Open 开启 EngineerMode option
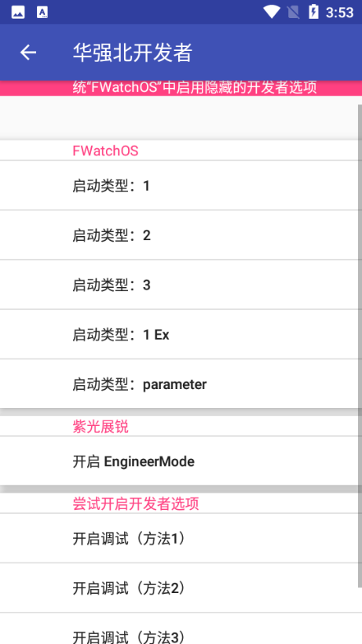Viewport: 362px width, 644px height. click(180, 461)
